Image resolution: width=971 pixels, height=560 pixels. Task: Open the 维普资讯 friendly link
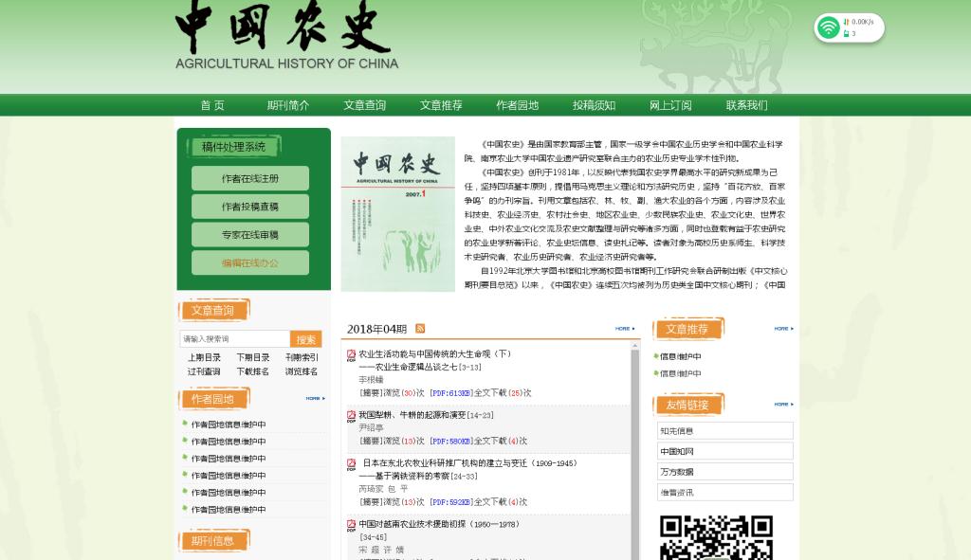point(724,493)
